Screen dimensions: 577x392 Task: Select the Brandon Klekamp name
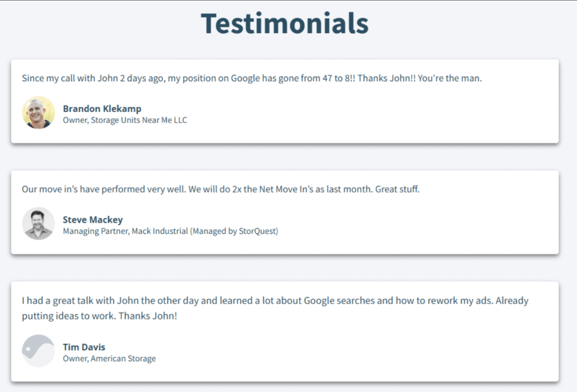(102, 109)
